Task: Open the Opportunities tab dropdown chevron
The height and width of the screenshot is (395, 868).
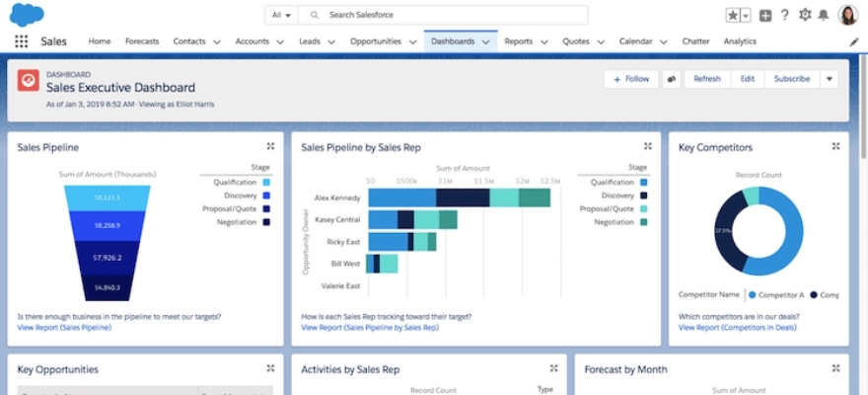Action: [412, 42]
